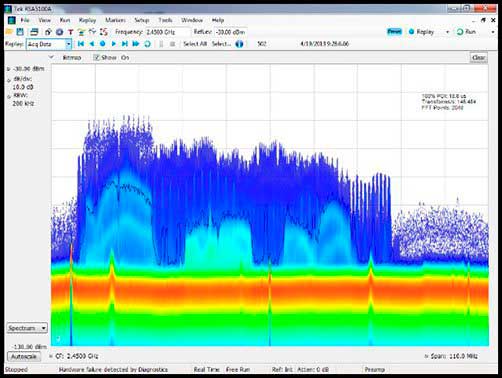Click the Print icon in toolbar

point(34,32)
